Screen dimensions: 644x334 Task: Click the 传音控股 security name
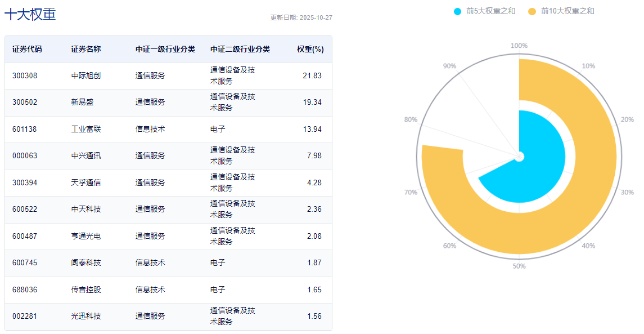point(86,290)
